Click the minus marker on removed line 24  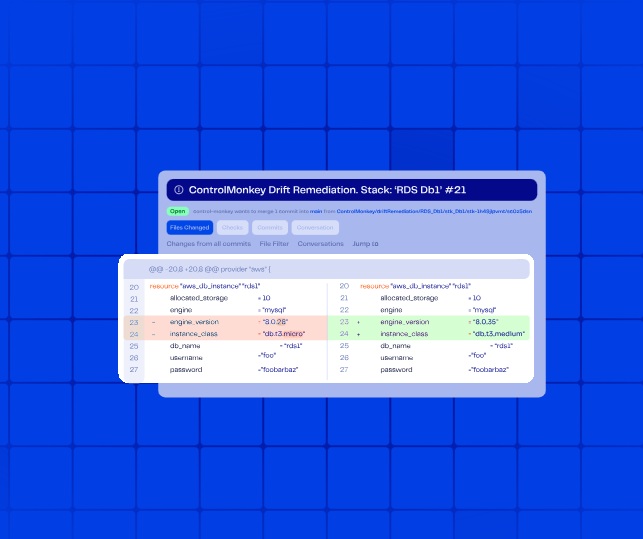coord(153,334)
